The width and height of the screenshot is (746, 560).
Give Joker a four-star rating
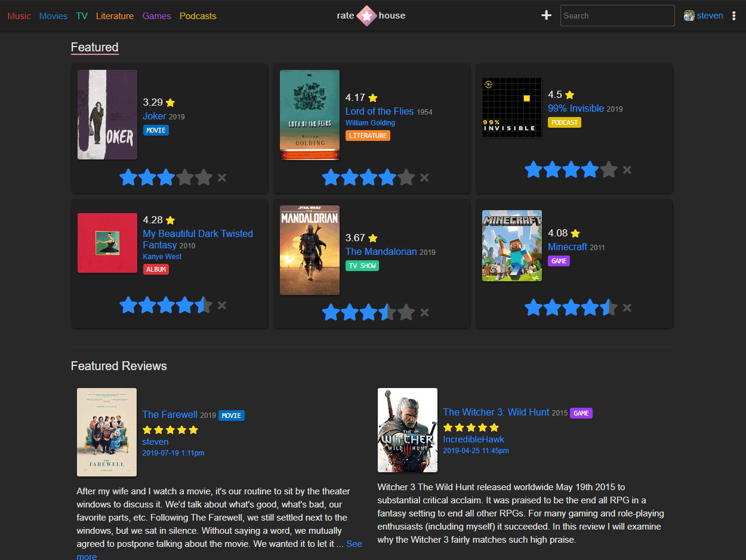[185, 177]
